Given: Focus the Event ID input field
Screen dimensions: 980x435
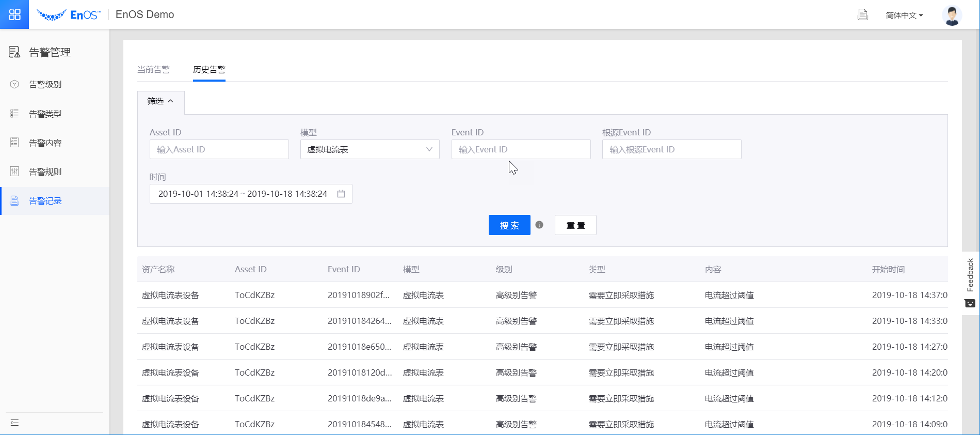Looking at the screenshot, I should (x=521, y=149).
